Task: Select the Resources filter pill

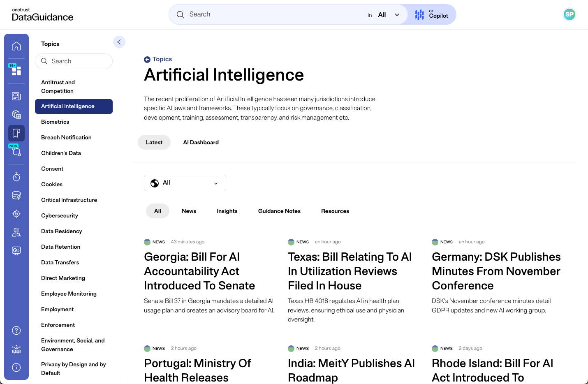Action: 335,211
